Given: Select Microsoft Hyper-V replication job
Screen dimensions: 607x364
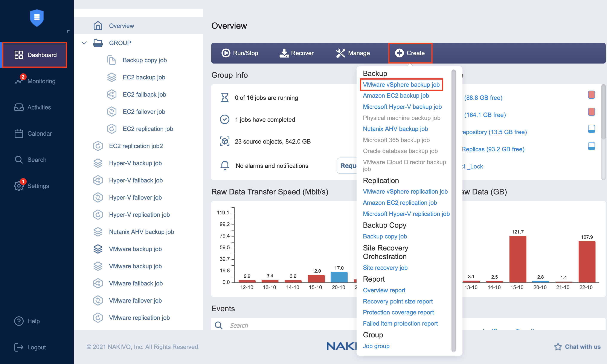Looking at the screenshot, I should click(406, 214).
